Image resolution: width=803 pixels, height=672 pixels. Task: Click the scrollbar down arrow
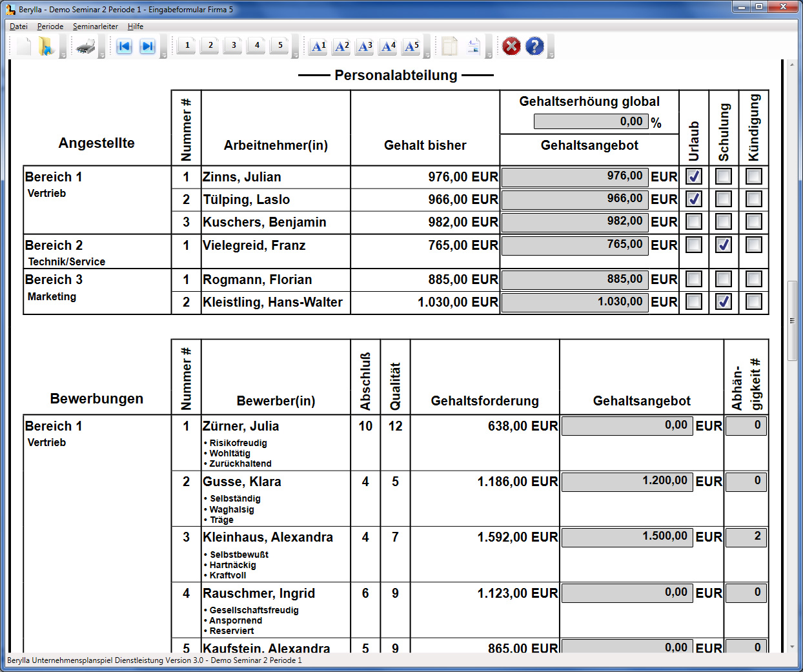[x=792, y=646]
